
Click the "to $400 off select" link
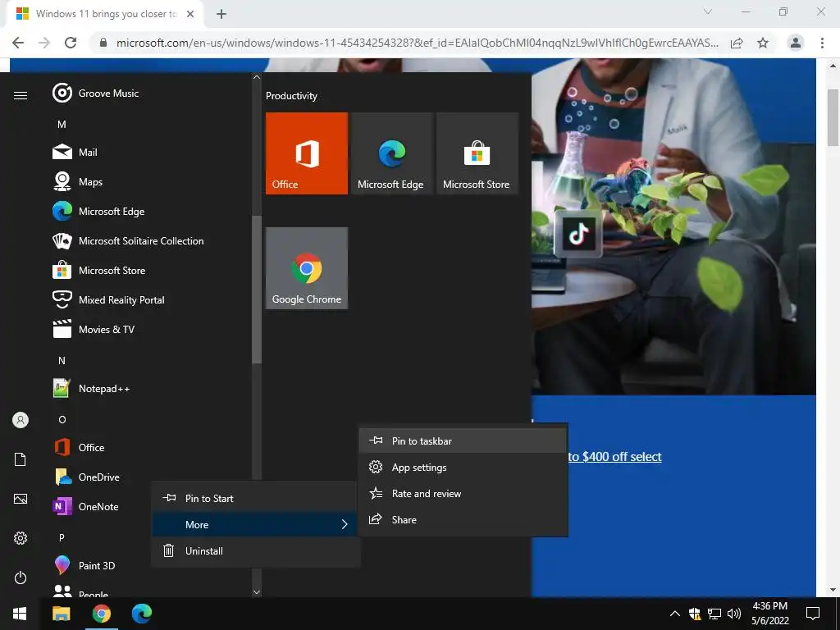(x=614, y=456)
